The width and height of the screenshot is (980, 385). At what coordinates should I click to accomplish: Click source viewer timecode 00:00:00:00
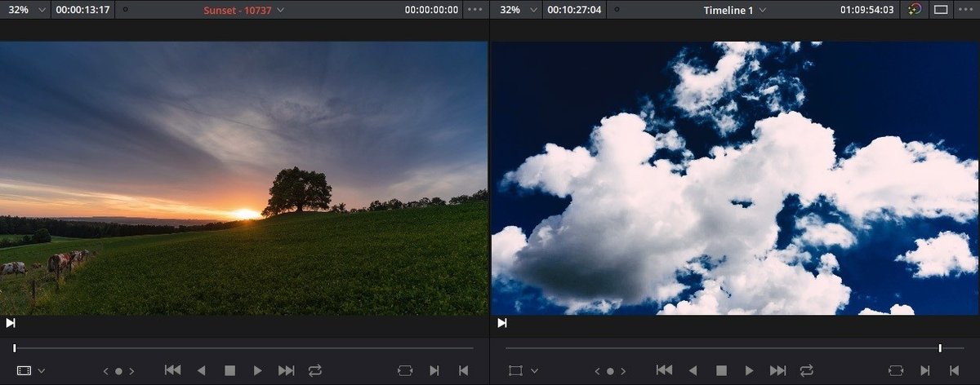tap(431, 10)
